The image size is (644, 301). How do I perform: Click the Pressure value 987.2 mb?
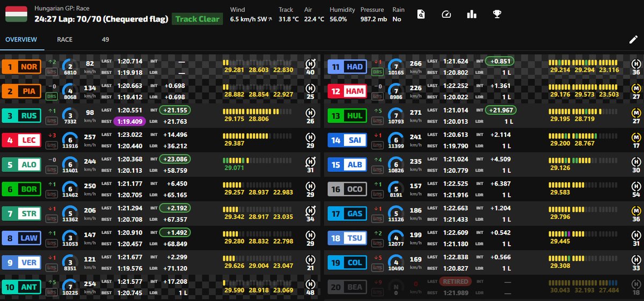[374, 19]
